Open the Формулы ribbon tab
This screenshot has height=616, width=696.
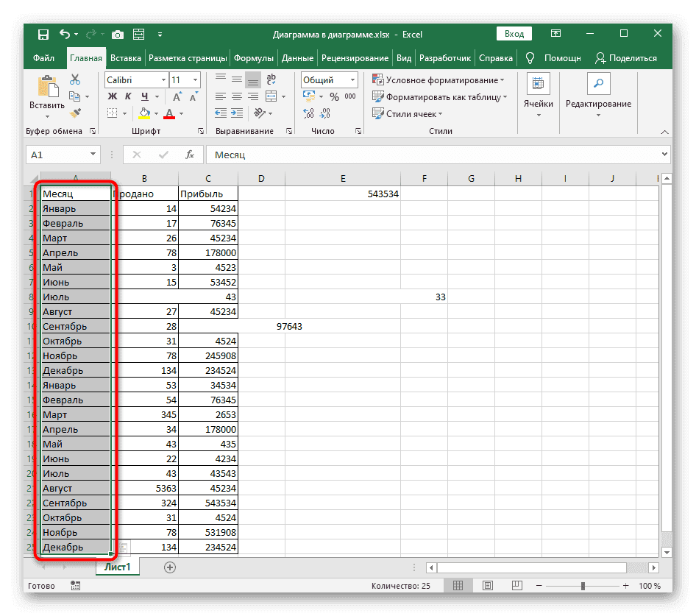pos(254,58)
